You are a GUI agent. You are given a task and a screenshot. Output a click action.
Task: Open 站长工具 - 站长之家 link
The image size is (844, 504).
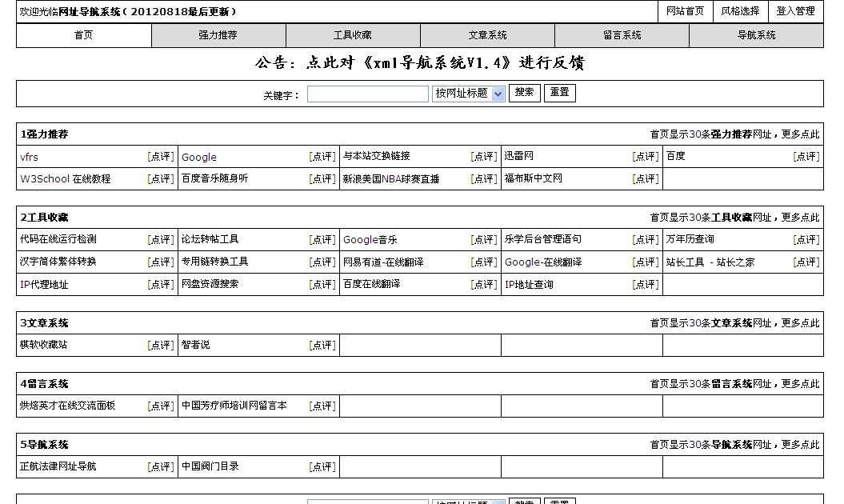pyautogui.click(x=710, y=262)
